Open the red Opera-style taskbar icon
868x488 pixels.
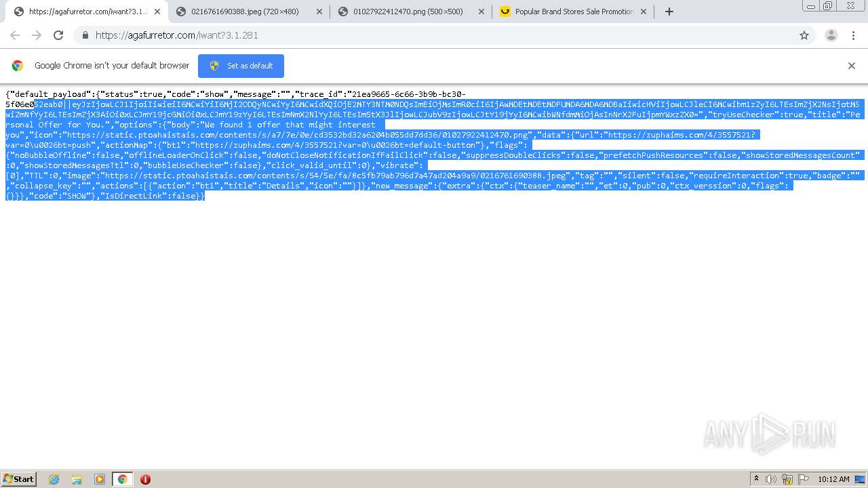(145, 479)
